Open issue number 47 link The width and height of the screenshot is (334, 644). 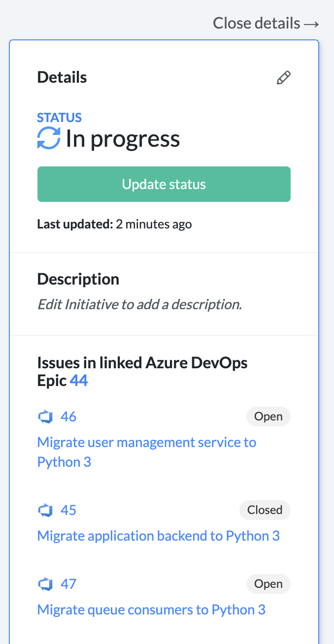[68, 584]
